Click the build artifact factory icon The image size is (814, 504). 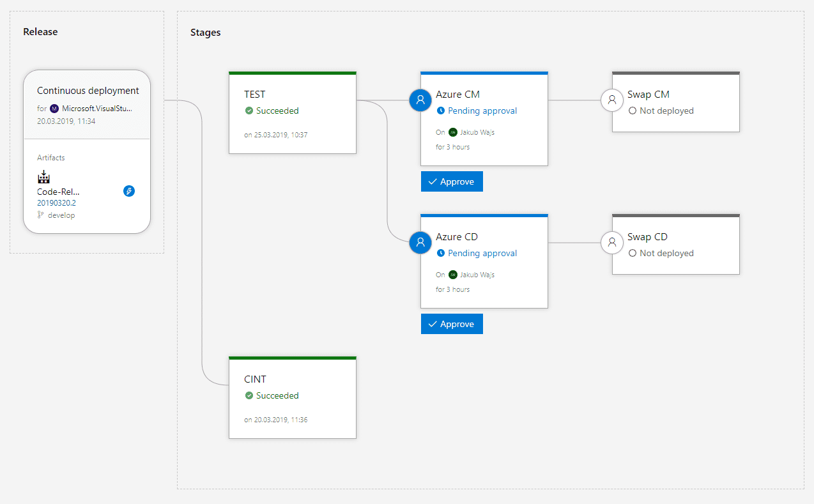[43, 177]
